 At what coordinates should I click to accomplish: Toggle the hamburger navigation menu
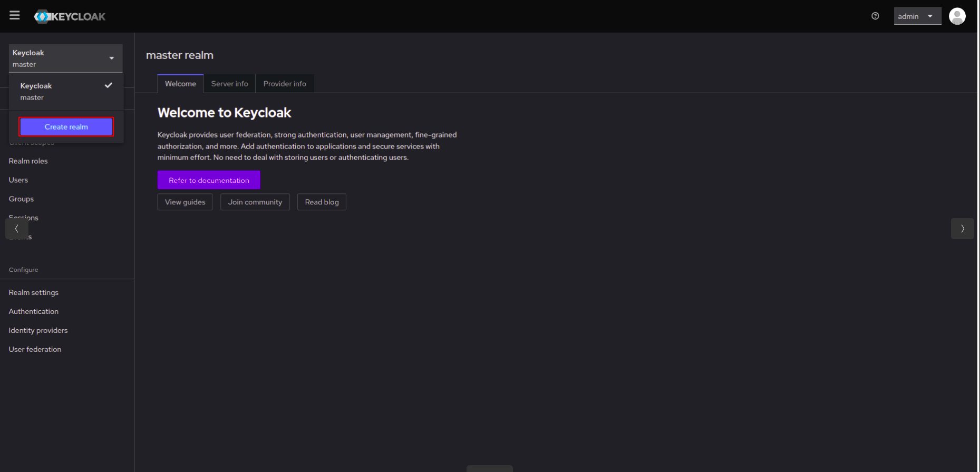point(15,15)
